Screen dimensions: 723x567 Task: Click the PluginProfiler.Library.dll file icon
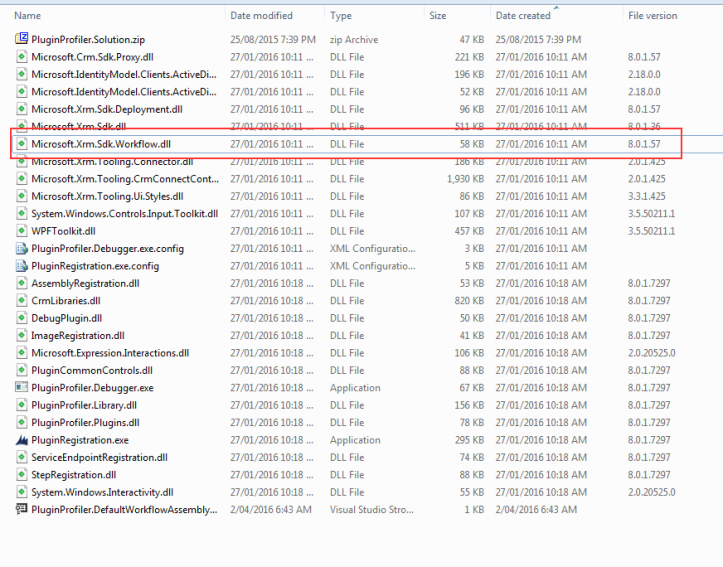tap(22, 405)
